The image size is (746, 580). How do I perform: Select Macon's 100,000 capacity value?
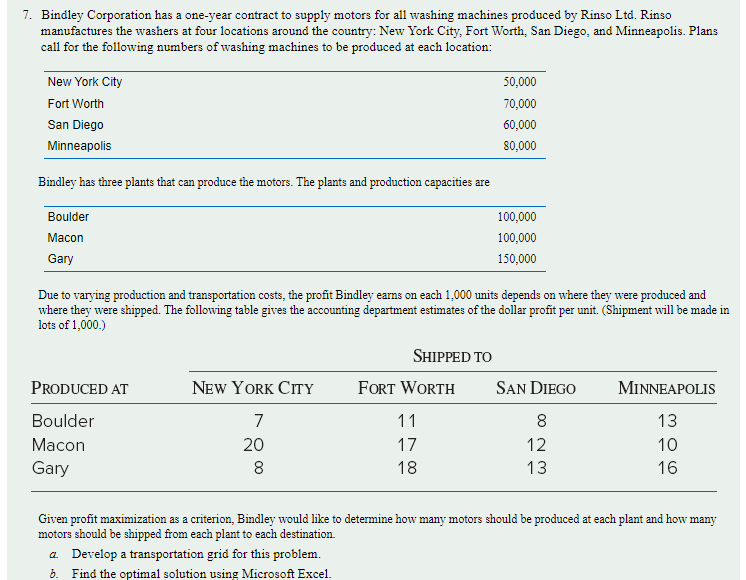517,238
